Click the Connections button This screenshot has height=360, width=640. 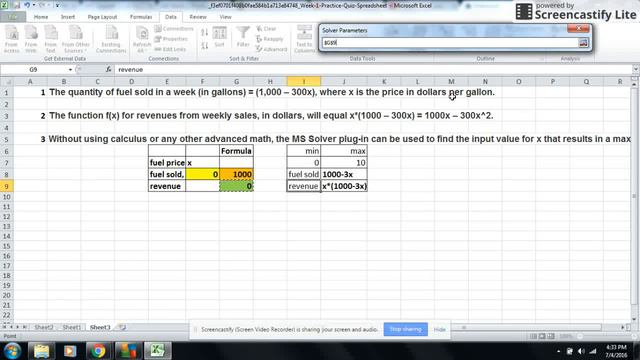coord(174,29)
